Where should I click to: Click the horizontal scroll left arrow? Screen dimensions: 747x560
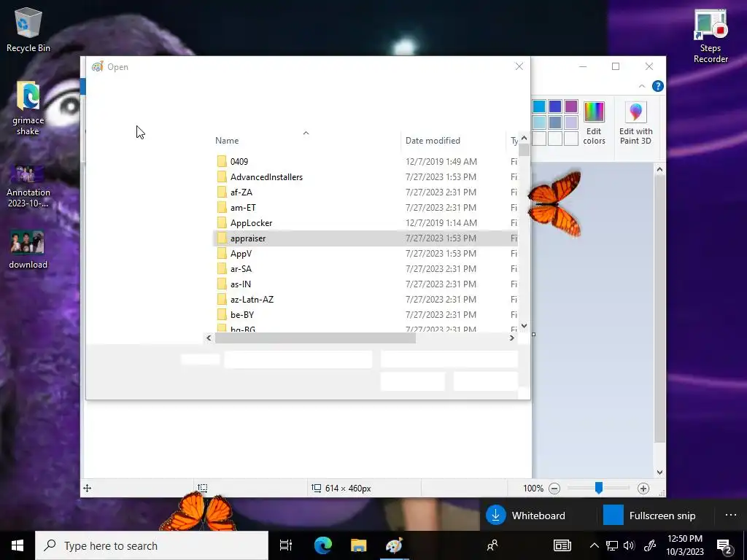209,338
